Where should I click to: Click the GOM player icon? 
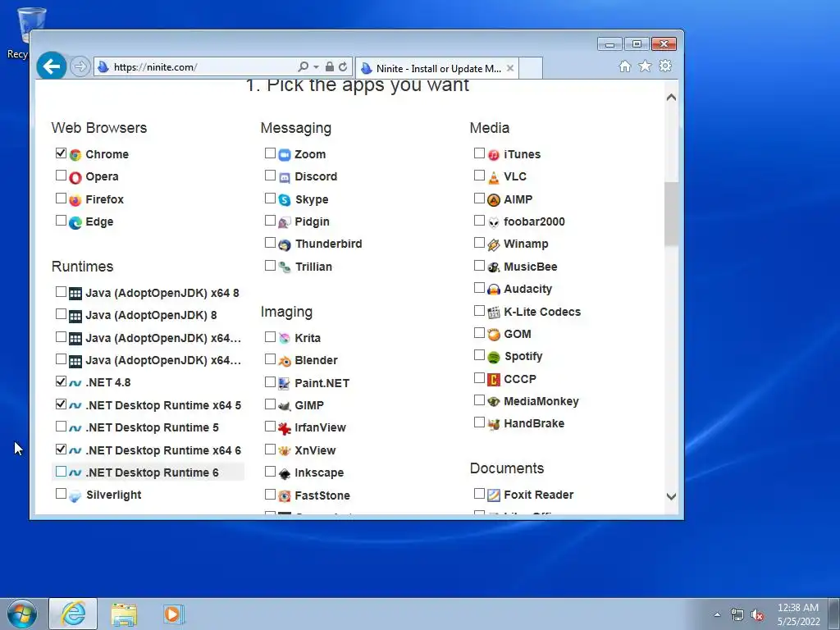coord(493,335)
